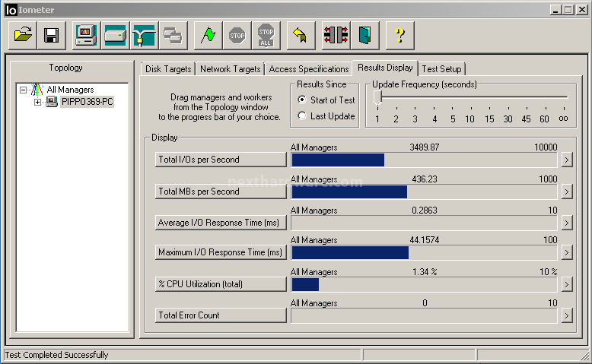This screenshot has height=364, width=592.
Task: Select PIPPO369-PC in Topology tree
Action: (88, 102)
